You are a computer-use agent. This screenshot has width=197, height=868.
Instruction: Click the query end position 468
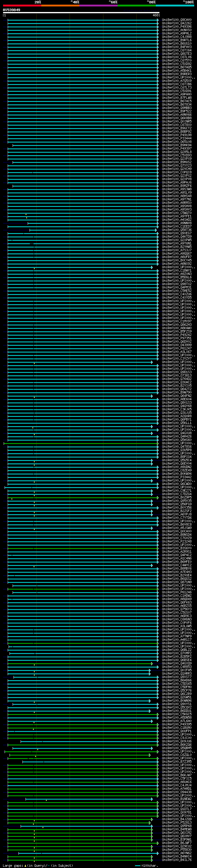click(155, 15)
